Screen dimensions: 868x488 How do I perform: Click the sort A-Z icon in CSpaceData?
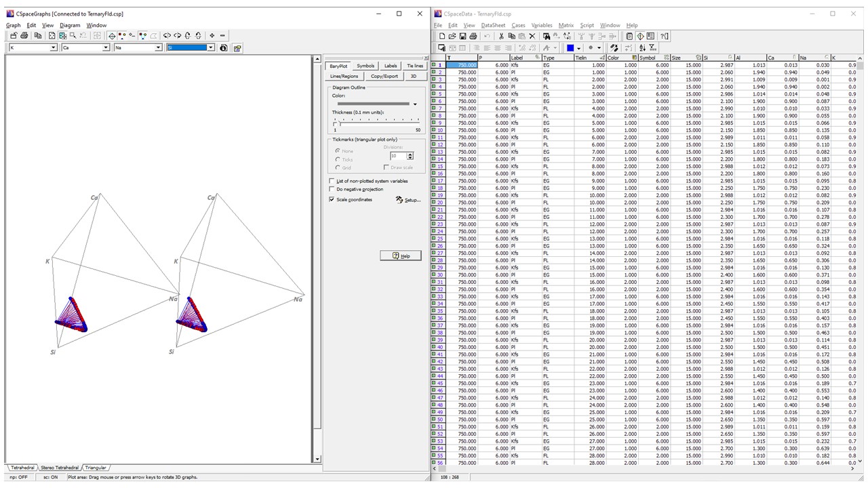pos(642,48)
